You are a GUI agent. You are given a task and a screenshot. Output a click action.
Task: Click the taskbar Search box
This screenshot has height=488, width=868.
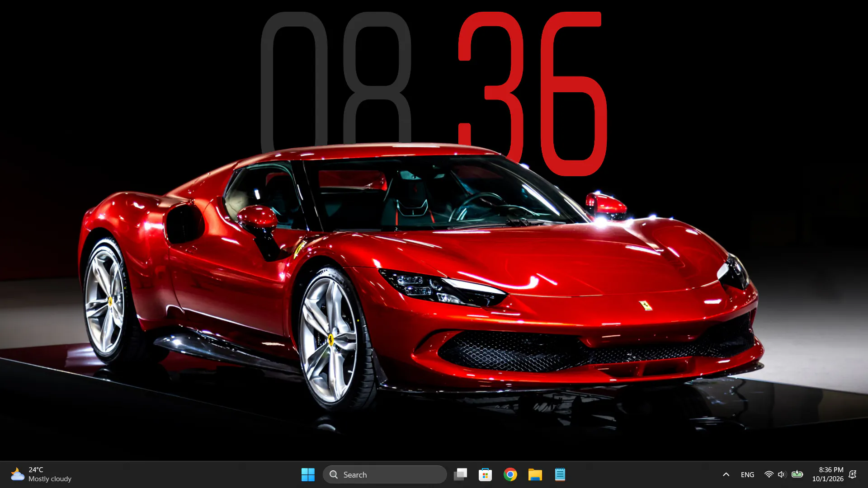pos(385,474)
